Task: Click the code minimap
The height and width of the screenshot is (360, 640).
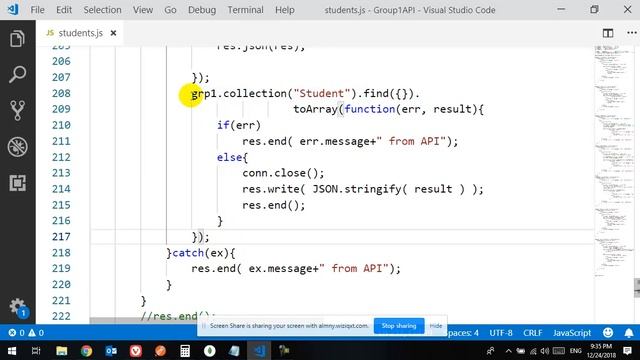Action: (613, 161)
